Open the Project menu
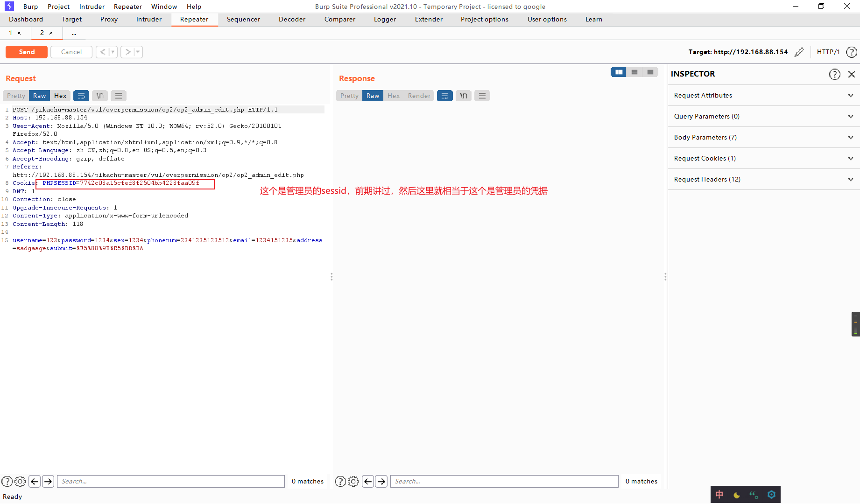The width and height of the screenshot is (860, 504). pyautogui.click(x=58, y=7)
